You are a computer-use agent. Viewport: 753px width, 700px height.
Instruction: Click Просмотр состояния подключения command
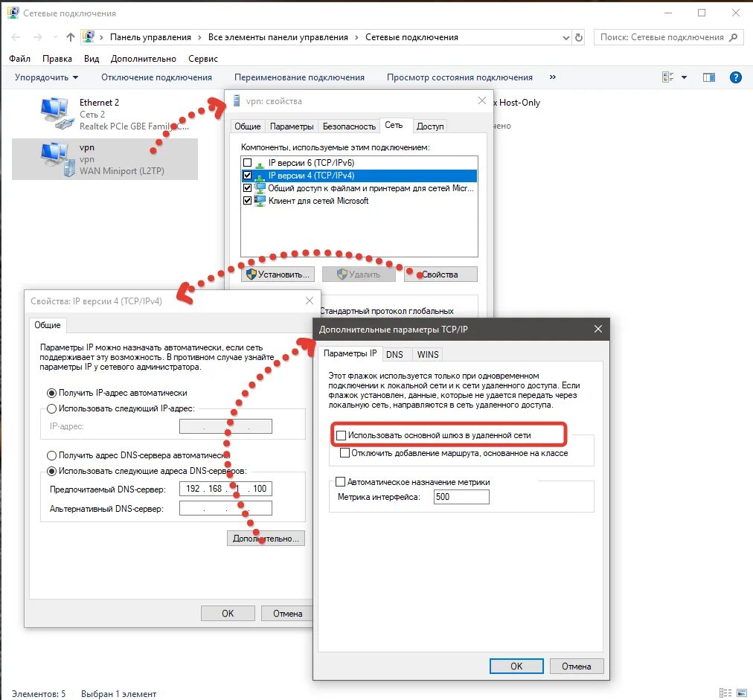(460, 77)
